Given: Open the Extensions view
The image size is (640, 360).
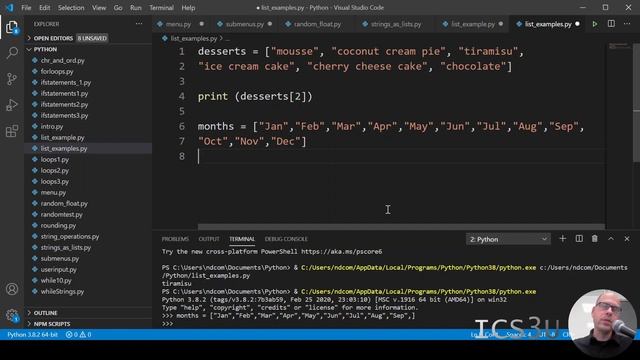Looking at the screenshot, I should pyautogui.click(x=12, y=131).
